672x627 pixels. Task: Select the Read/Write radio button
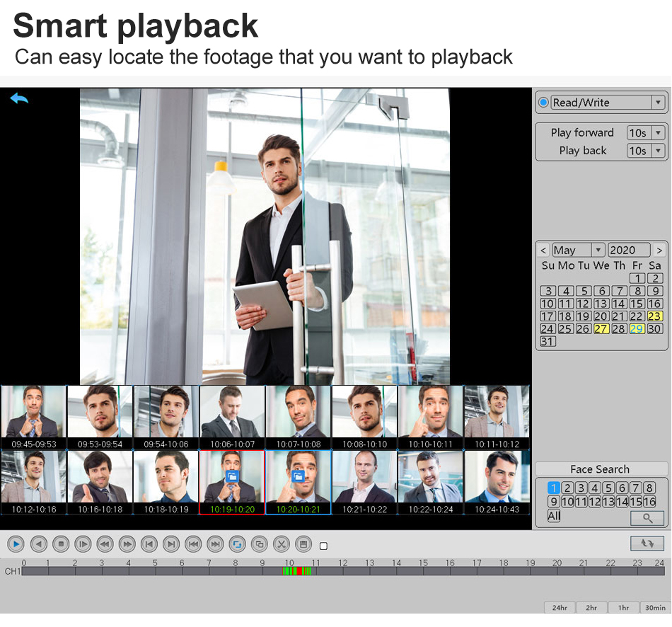(x=543, y=103)
